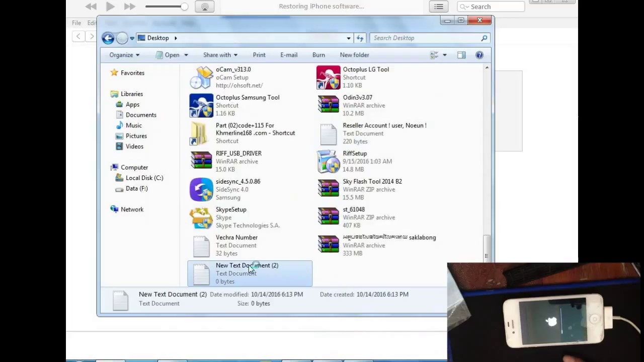644x362 pixels.
Task: Select the RIFF_USB_DRIVER archive icon
Action: pyautogui.click(x=201, y=161)
